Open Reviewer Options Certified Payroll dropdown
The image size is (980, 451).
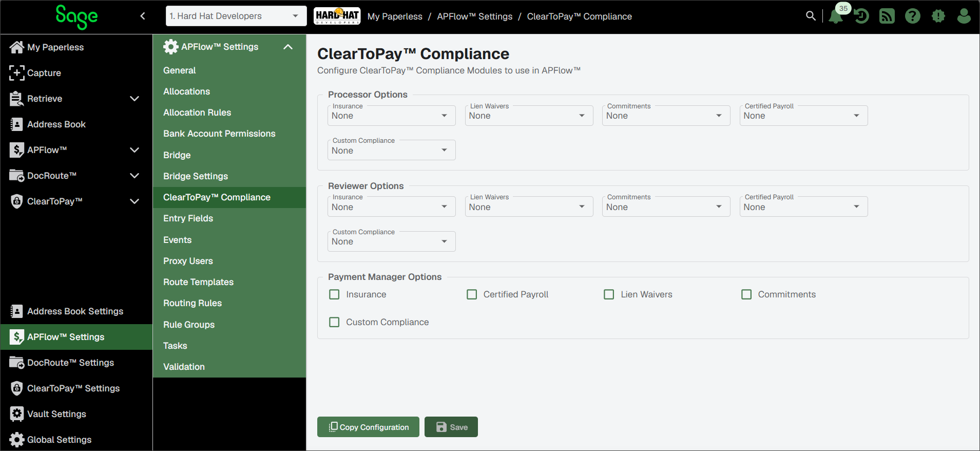(x=804, y=206)
